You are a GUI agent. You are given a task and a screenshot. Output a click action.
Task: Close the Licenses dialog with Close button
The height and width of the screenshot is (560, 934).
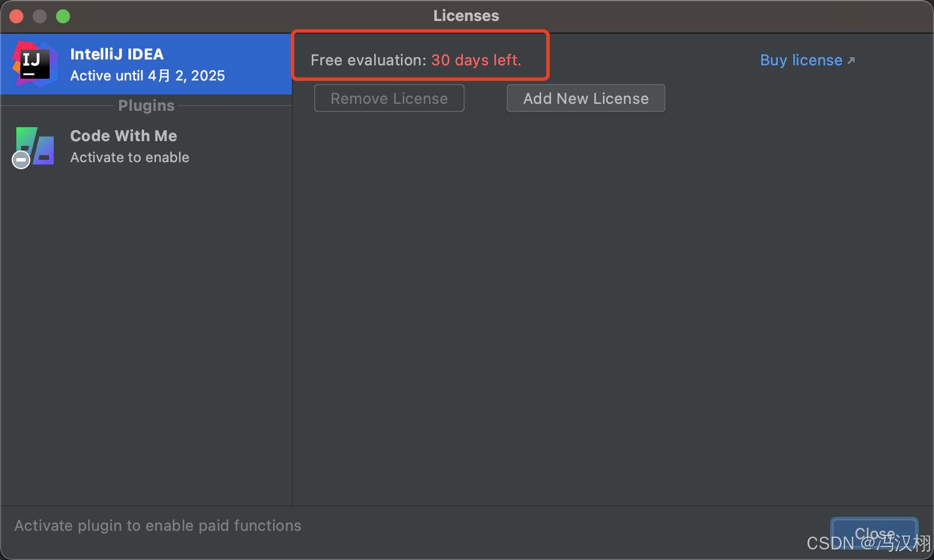pos(874,533)
